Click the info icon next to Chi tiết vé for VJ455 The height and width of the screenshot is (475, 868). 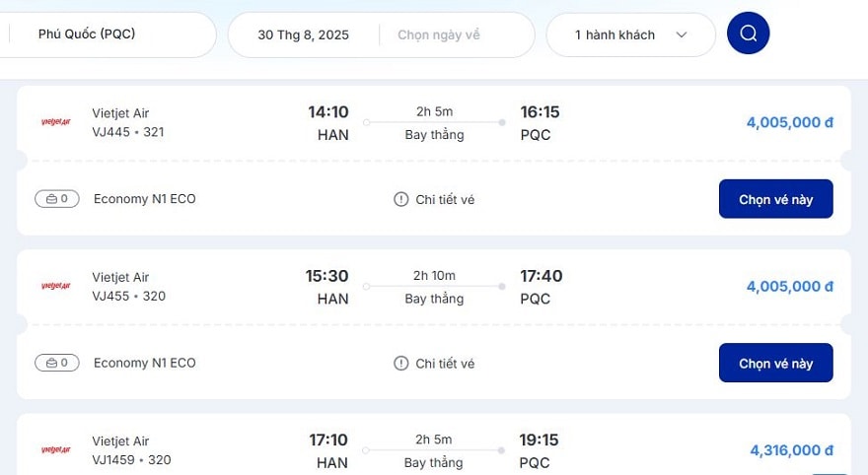(400, 364)
